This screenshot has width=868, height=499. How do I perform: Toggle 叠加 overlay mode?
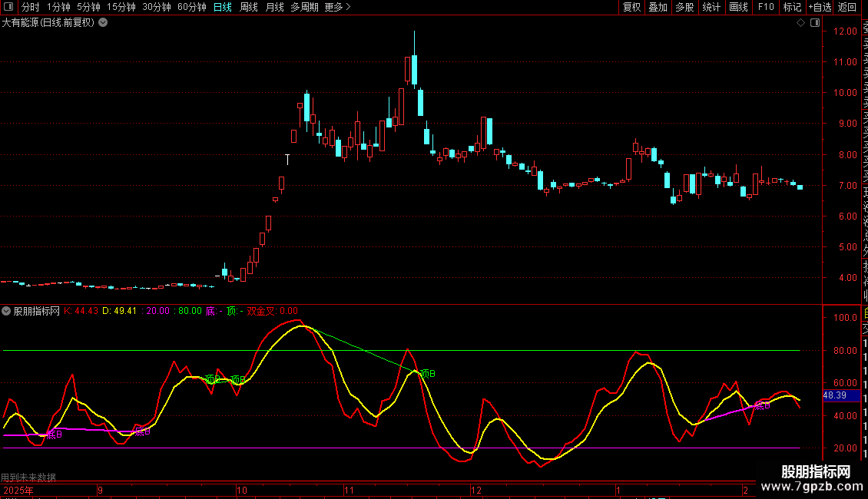point(658,8)
